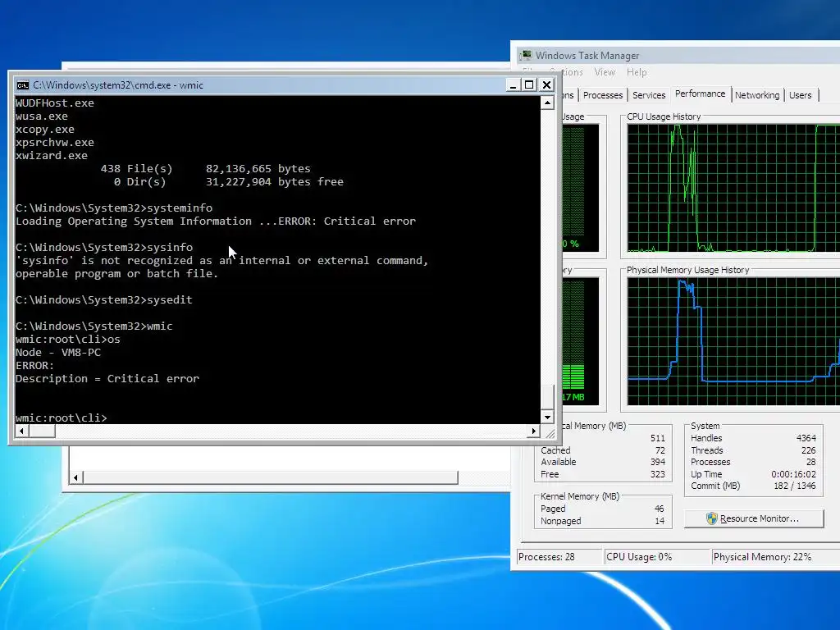The image size is (840, 630).
Task: Click the 'C:\Windows\System32>wmic' line
Action: (94, 326)
